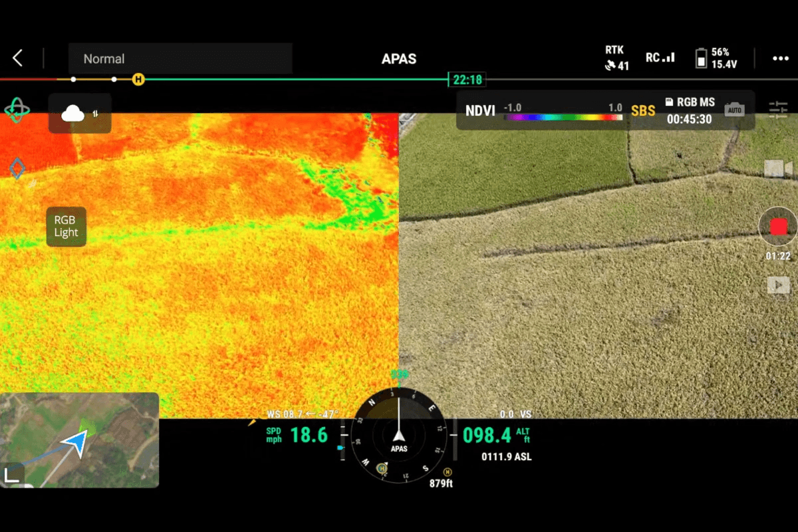The height and width of the screenshot is (532, 798).
Task: Tap the blue diamond waypoint icon
Action: click(x=17, y=169)
